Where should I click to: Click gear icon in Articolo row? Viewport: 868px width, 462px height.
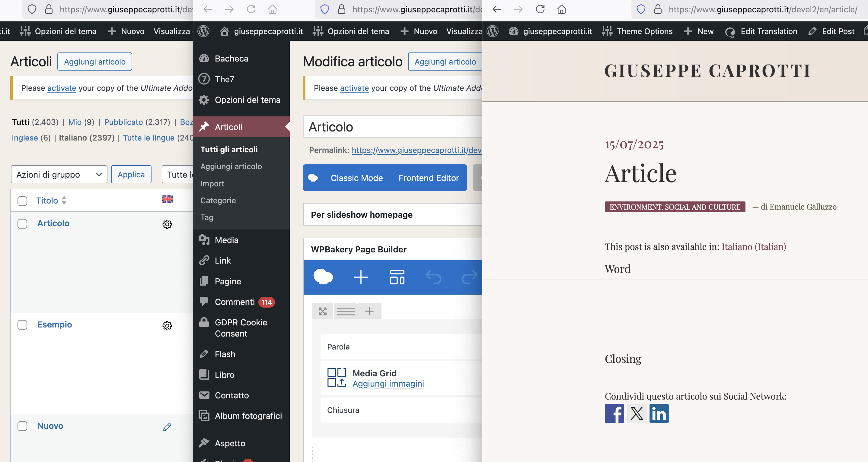pyautogui.click(x=167, y=224)
